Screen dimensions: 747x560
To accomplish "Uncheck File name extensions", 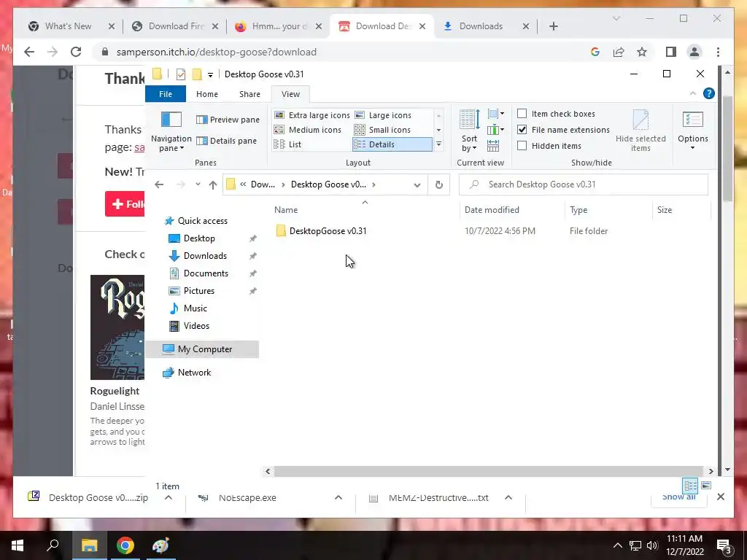I will coord(522,130).
